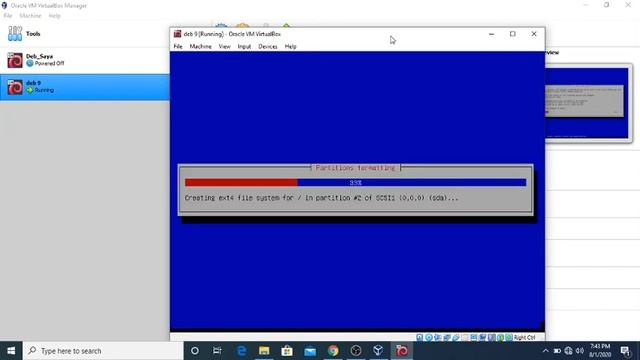Image resolution: width=640 pixels, height=360 pixels.
Task: Launch Microsoft Edge from taskbar
Action: pyautogui.click(x=241, y=351)
